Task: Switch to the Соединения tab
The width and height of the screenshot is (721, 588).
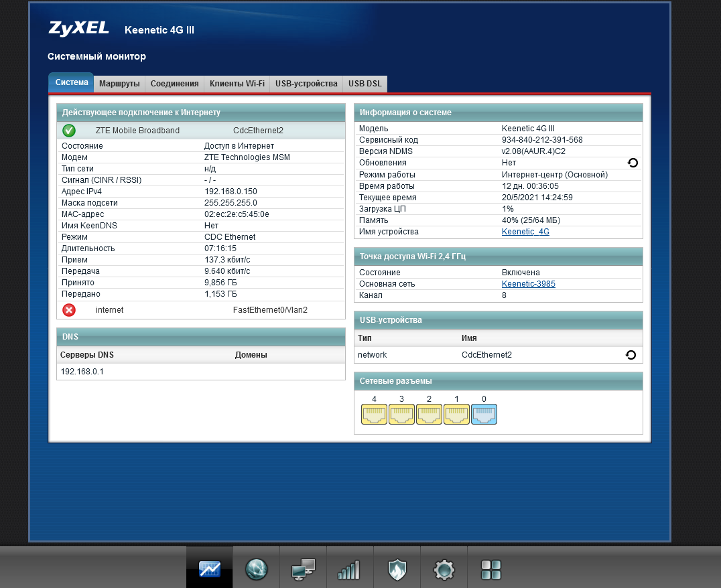Action: [175, 84]
